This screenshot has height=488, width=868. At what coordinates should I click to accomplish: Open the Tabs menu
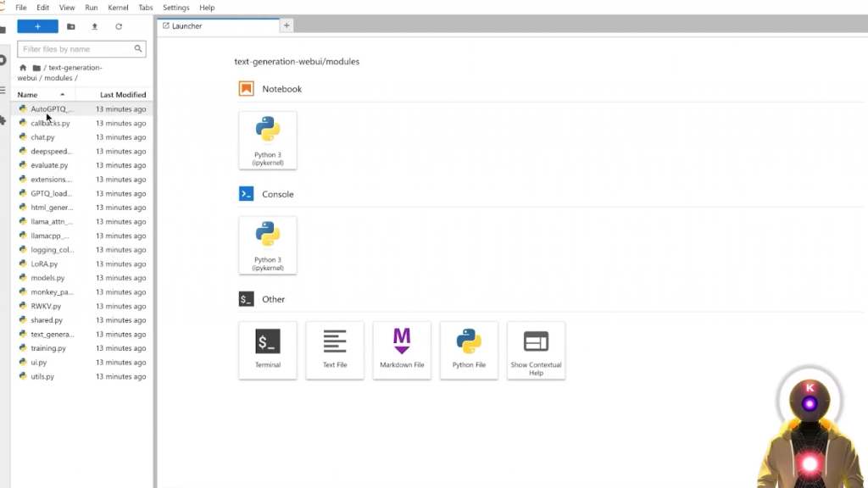[146, 8]
